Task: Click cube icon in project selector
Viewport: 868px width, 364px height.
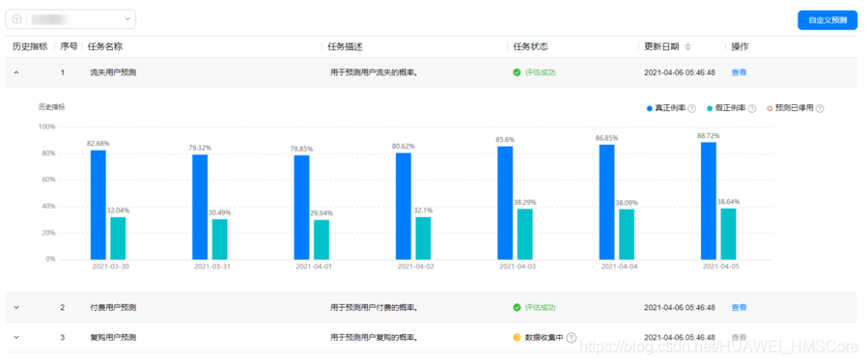Action: [x=17, y=18]
